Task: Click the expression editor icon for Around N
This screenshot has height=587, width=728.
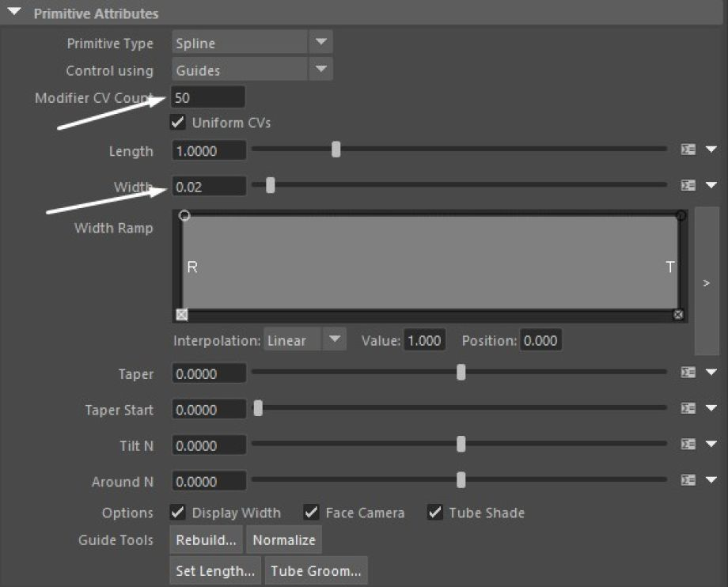Action: click(x=688, y=480)
